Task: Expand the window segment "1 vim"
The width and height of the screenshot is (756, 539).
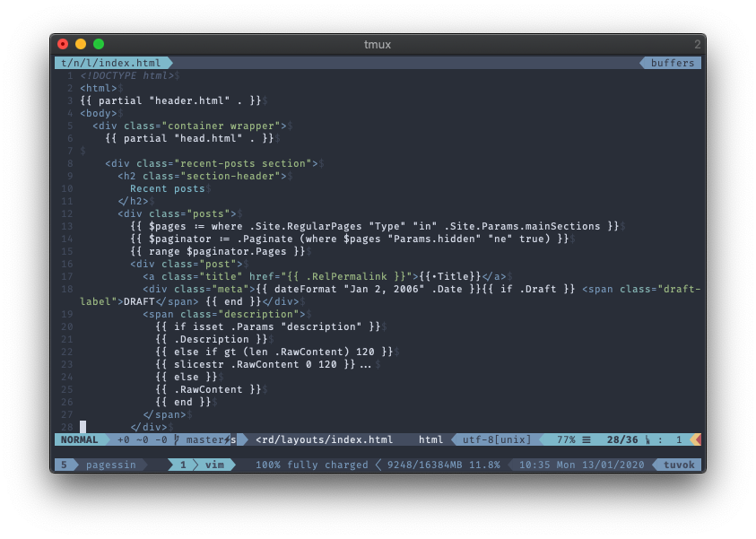Action: (x=203, y=465)
